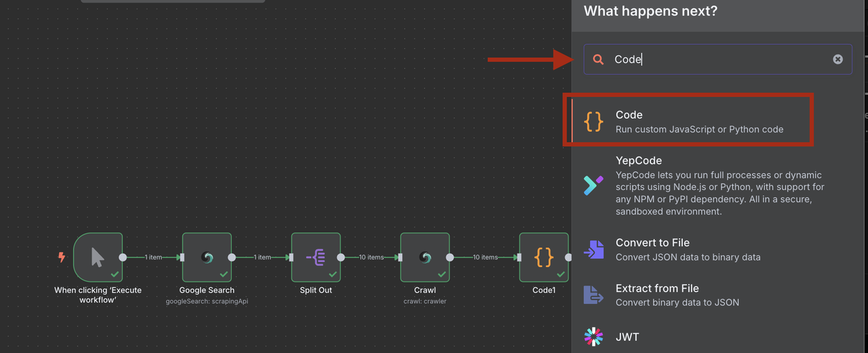Click the 'Extract from File' title text
The image size is (868, 353).
pos(657,289)
